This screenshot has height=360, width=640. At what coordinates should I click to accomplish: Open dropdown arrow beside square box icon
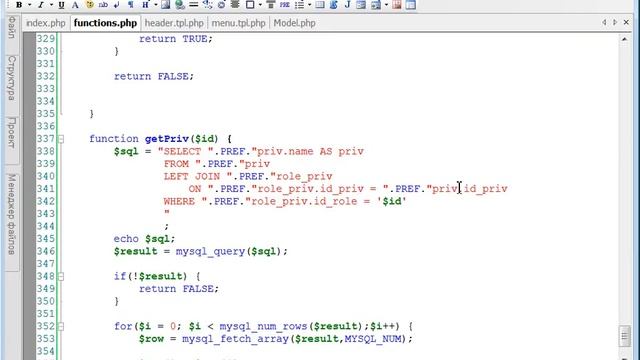[x=260, y=5]
